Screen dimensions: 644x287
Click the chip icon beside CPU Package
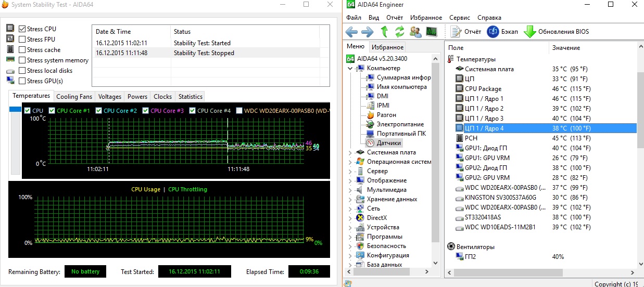460,89
